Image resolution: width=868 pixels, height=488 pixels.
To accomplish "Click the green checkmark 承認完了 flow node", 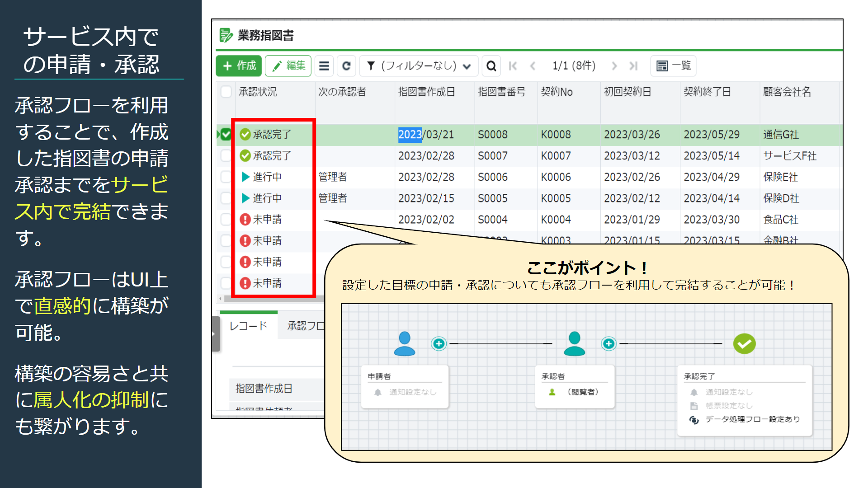I will pos(744,344).
